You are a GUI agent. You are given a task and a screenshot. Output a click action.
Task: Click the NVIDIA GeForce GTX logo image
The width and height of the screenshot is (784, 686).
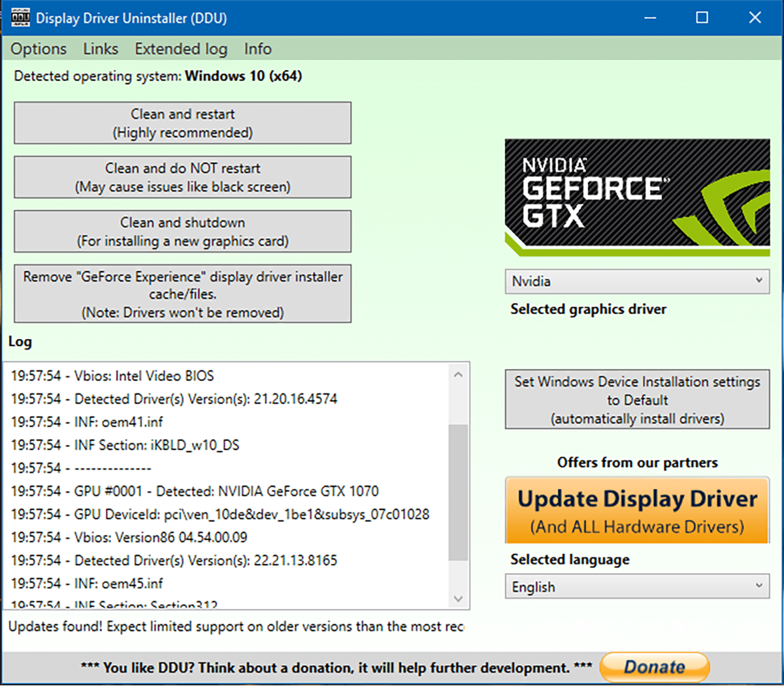[x=637, y=197]
